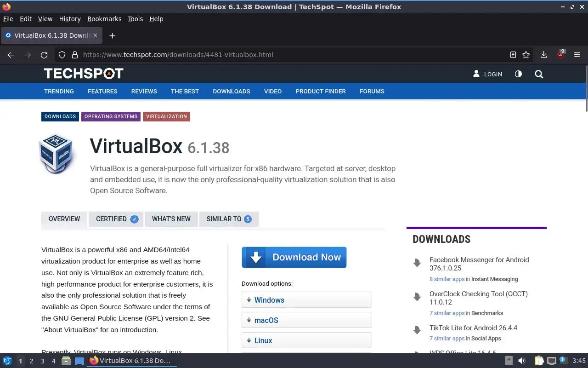Toggle TechSpot dark mode contrast icon
The width and height of the screenshot is (588, 368).
[x=518, y=74]
